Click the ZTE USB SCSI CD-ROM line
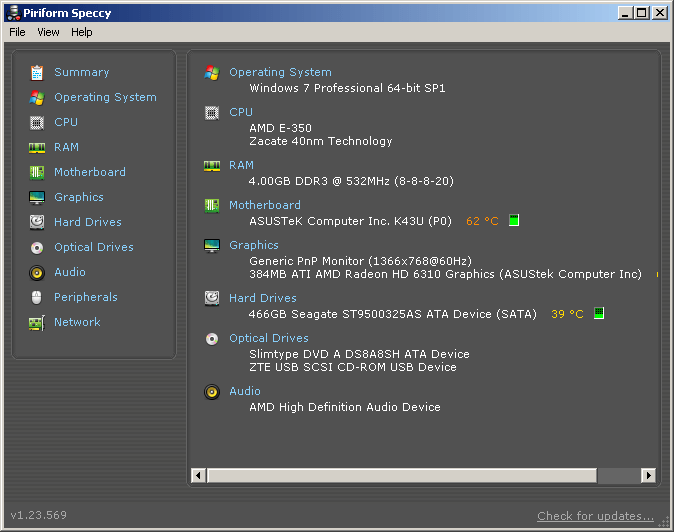Image resolution: width=674 pixels, height=532 pixels. [x=353, y=367]
